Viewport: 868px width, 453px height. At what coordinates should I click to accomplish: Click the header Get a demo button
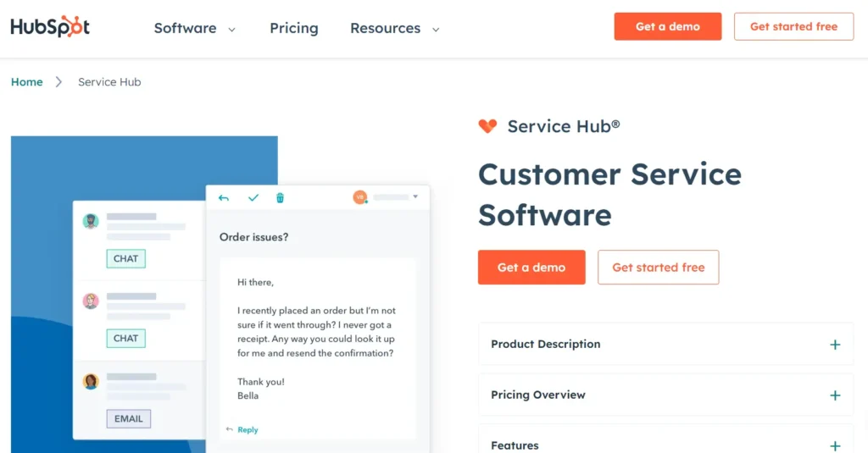pos(668,26)
